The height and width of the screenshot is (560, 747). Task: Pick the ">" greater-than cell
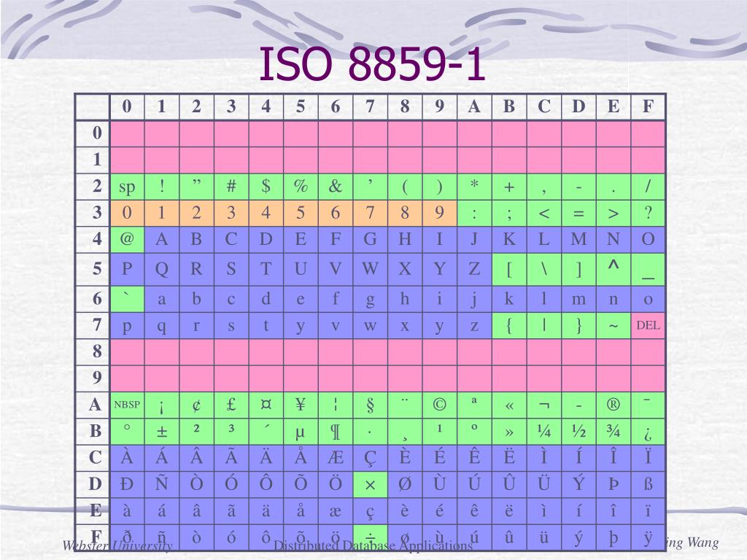coord(614,213)
